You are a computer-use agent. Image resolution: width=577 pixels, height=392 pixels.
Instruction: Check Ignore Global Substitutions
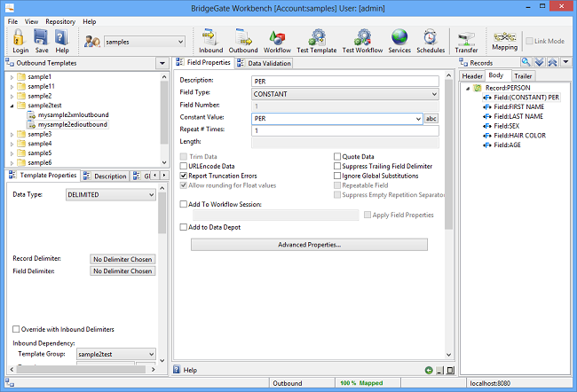[x=337, y=176]
